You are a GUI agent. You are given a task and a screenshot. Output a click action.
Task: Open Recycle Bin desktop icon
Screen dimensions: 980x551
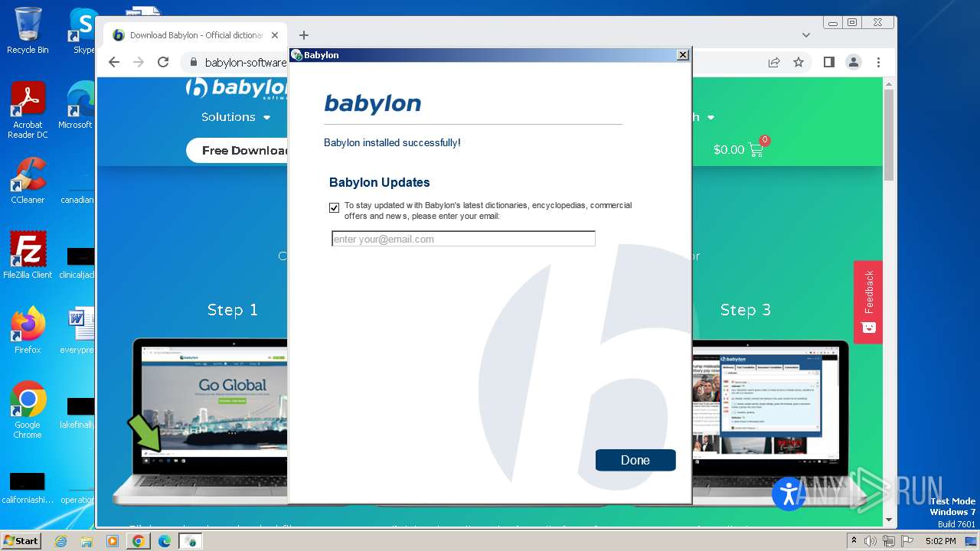[x=28, y=31]
